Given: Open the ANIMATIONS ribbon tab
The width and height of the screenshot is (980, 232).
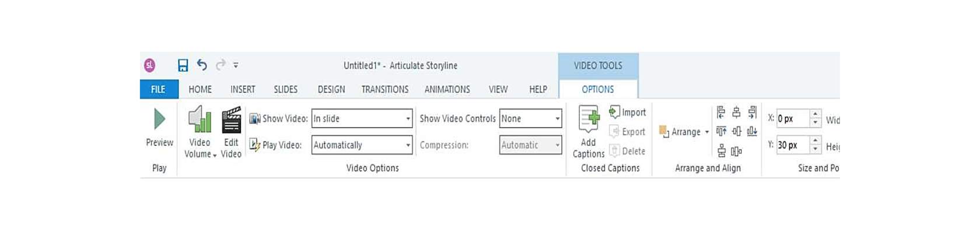Looking at the screenshot, I should click(x=447, y=89).
